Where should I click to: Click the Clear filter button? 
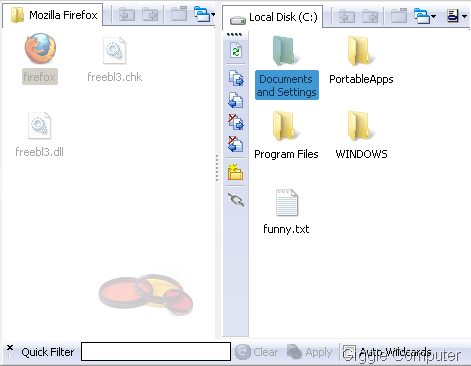pyautogui.click(x=256, y=352)
